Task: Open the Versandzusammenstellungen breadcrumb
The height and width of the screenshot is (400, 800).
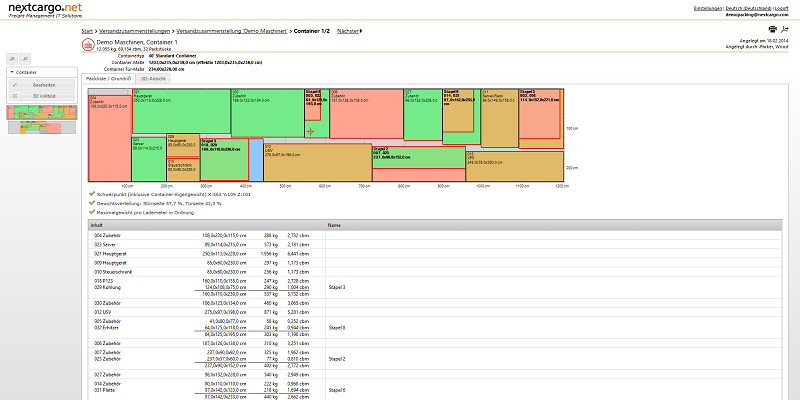Action: [134, 31]
